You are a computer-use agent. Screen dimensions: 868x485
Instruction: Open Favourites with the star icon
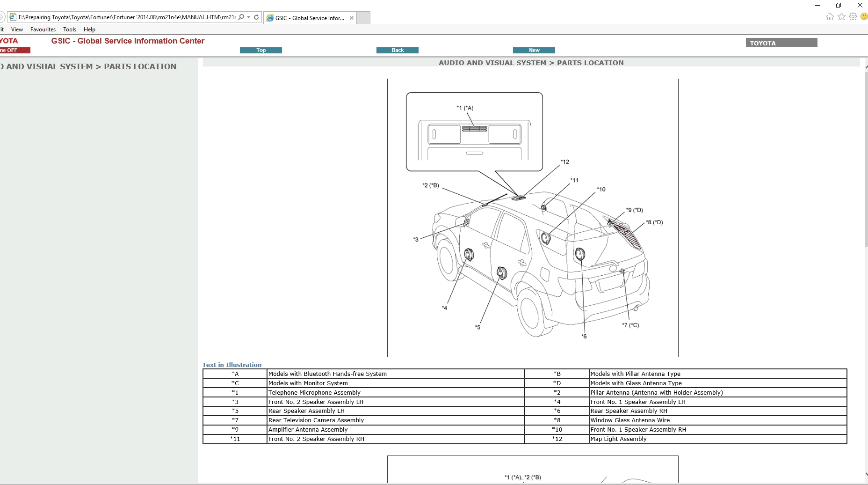click(x=842, y=17)
